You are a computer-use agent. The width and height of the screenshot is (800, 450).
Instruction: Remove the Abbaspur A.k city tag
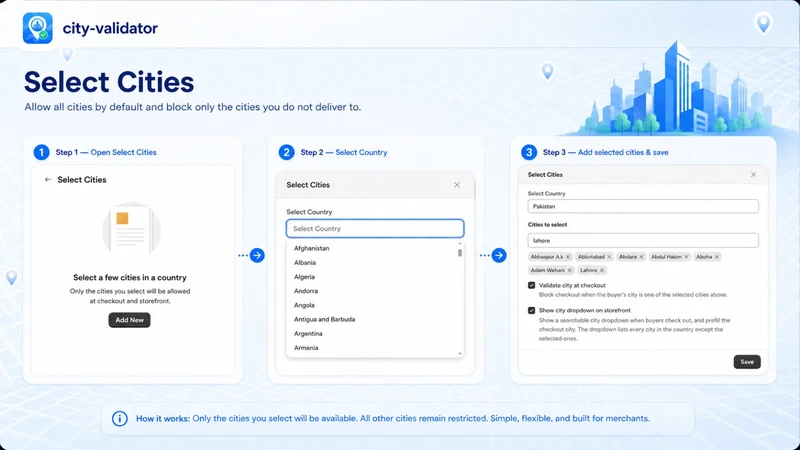coord(568,257)
